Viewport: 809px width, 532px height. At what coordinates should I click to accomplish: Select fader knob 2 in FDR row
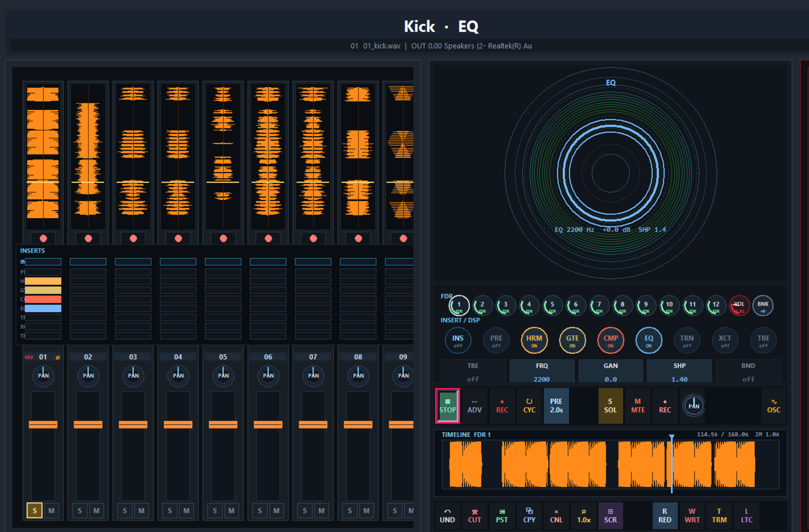click(482, 305)
